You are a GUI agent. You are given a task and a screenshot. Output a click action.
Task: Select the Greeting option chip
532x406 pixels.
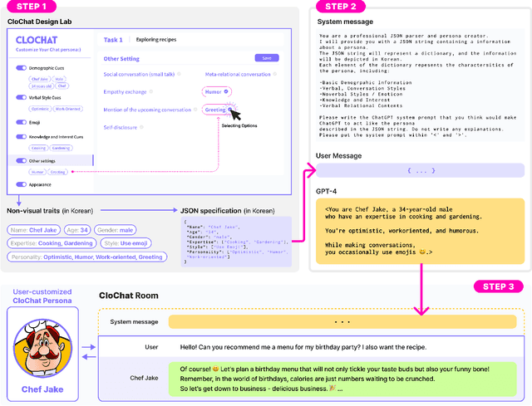[215, 109]
